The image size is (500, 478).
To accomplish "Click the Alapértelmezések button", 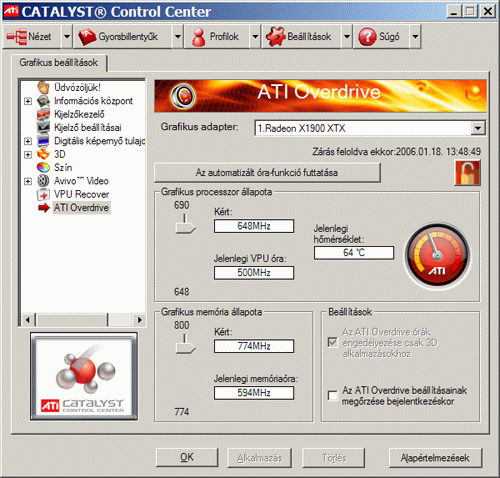I will click(x=435, y=457).
